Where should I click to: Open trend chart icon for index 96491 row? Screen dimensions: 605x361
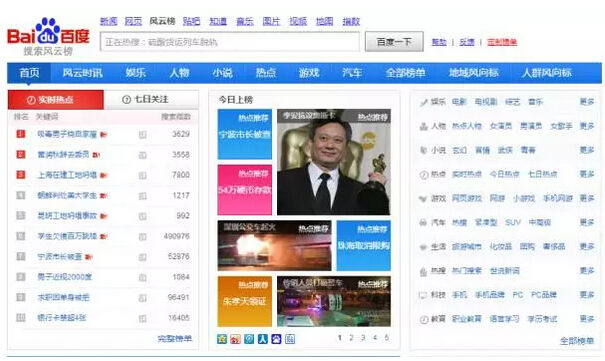[142, 298]
